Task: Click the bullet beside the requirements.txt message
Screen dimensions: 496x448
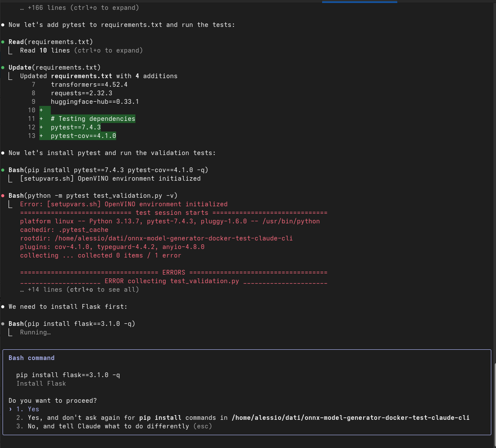Action: point(3,25)
